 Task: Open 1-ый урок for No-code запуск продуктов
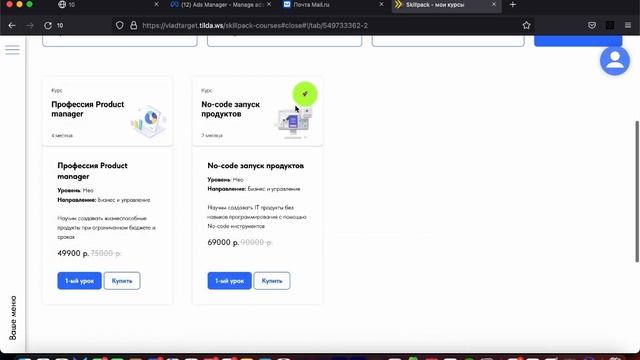(229, 281)
